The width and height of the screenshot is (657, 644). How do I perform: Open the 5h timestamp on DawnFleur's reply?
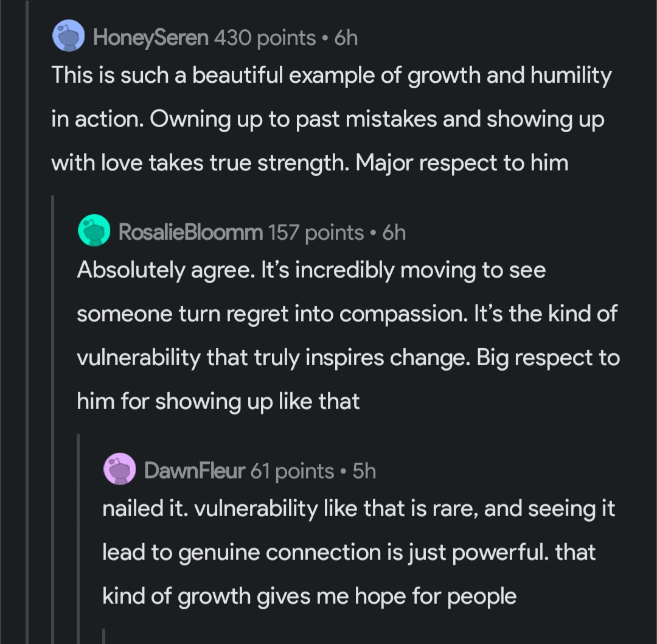click(364, 471)
